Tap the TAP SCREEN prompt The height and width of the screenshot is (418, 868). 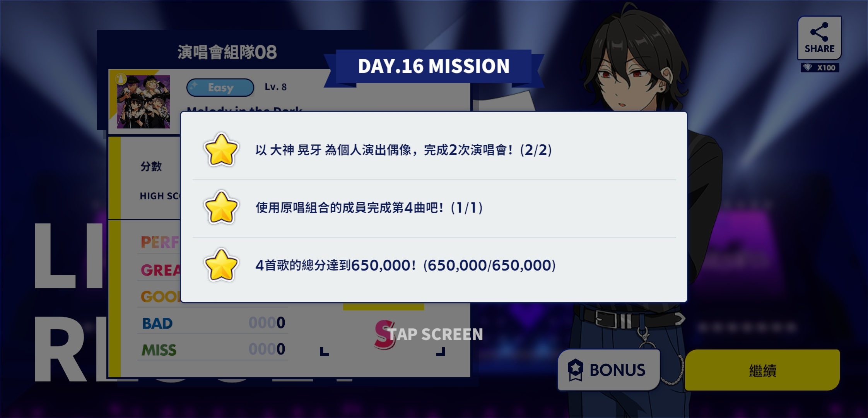[x=435, y=334]
